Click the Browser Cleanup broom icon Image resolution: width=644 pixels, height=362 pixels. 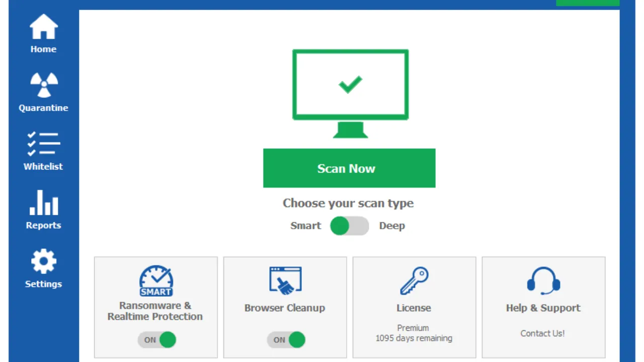(x=285, y=281)
